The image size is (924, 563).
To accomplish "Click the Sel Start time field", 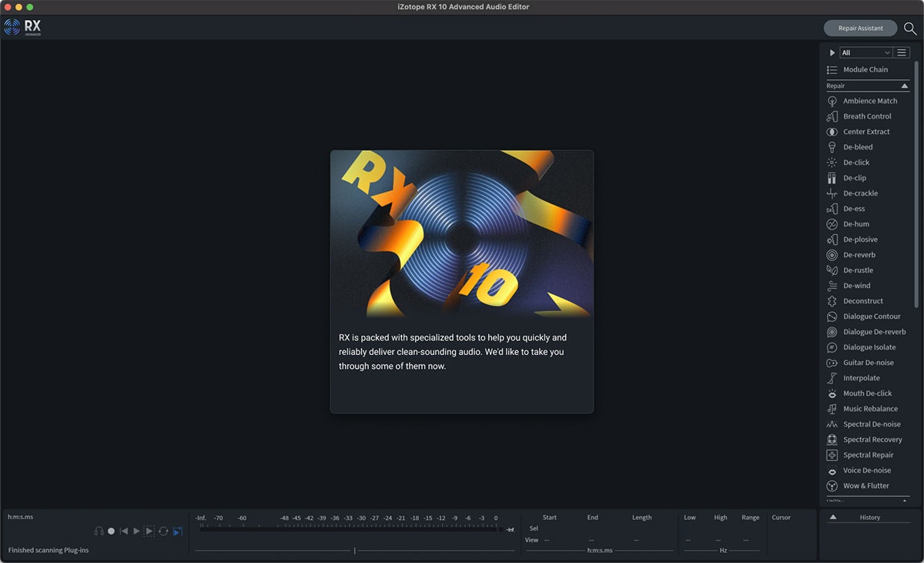I will [549, 529].
